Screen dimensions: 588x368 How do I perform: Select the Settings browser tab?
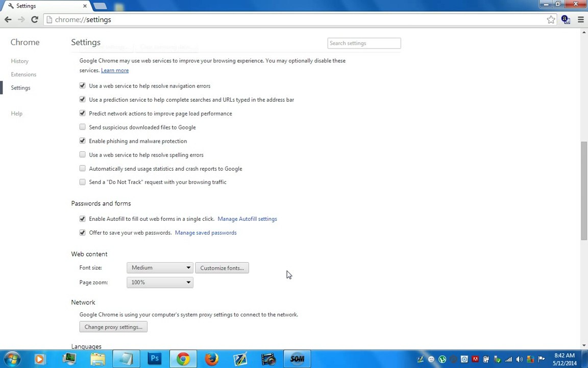[x=46, y=6]
